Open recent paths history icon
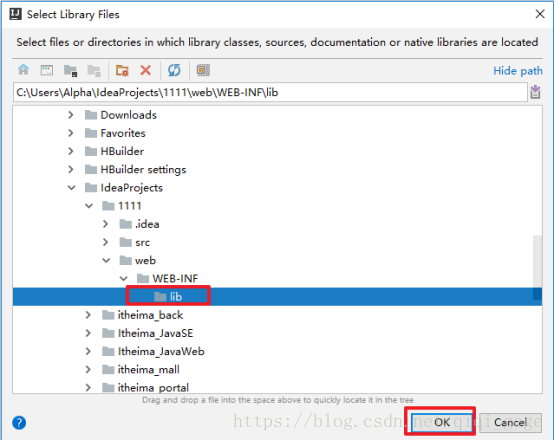Screen dimensions: 554x441 (535, 92)
